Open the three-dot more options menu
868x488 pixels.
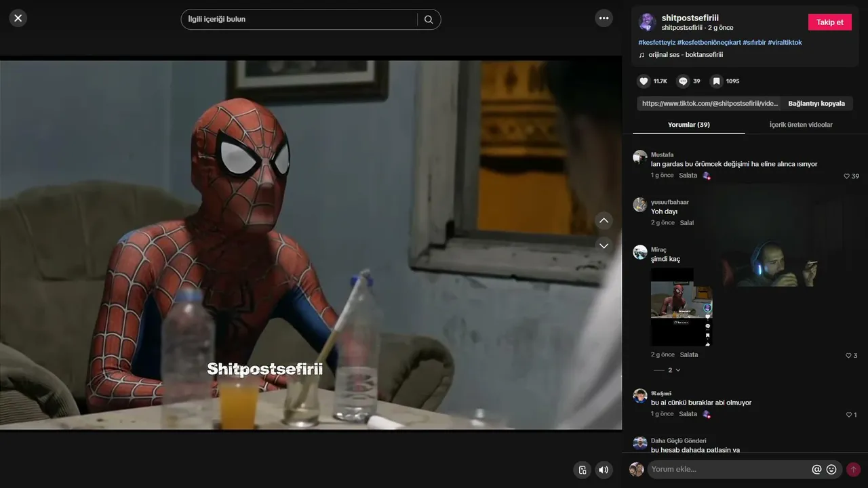coord(604,18)
